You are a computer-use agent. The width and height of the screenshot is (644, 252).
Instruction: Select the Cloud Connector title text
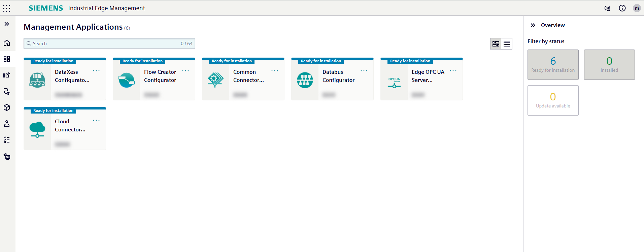click(70, 125)
